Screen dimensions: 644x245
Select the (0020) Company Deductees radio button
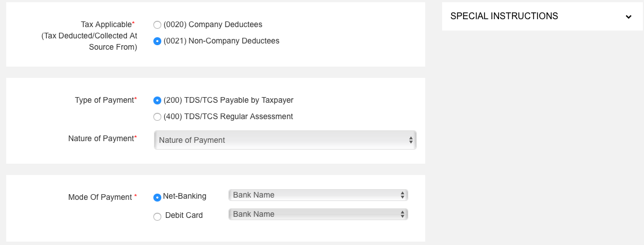[157, 25]
